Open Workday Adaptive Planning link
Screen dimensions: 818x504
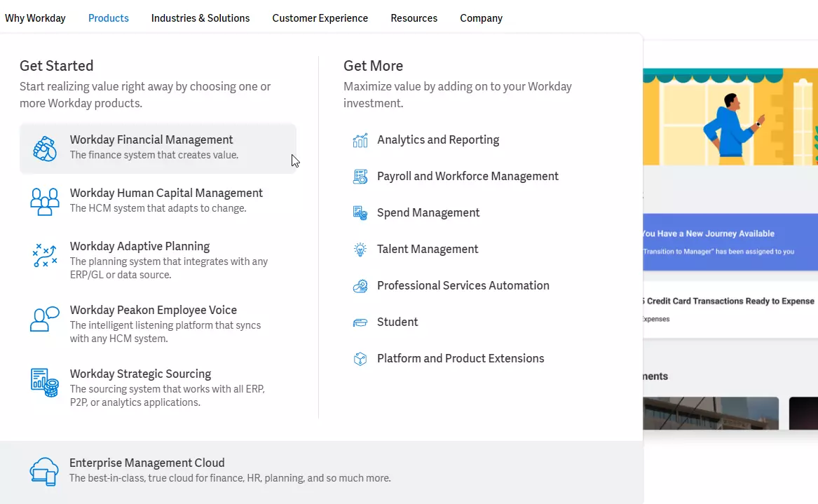coord(139,246)
